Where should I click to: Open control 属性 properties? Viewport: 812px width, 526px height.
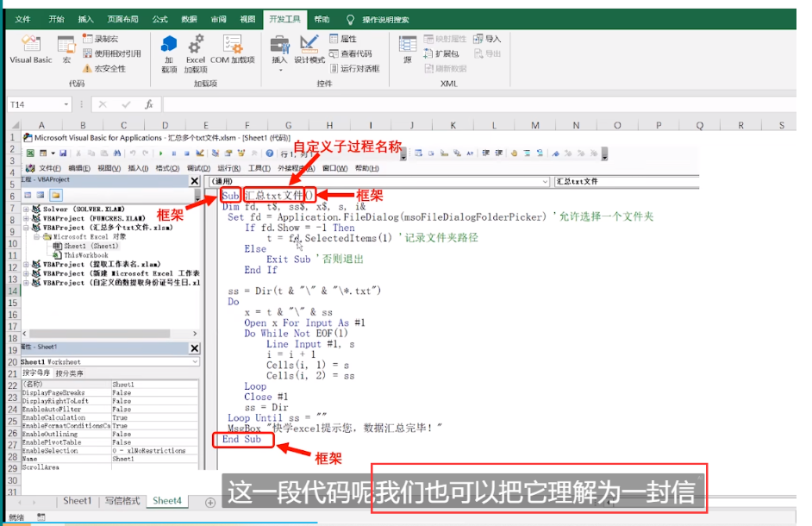[x=343, y=39]
